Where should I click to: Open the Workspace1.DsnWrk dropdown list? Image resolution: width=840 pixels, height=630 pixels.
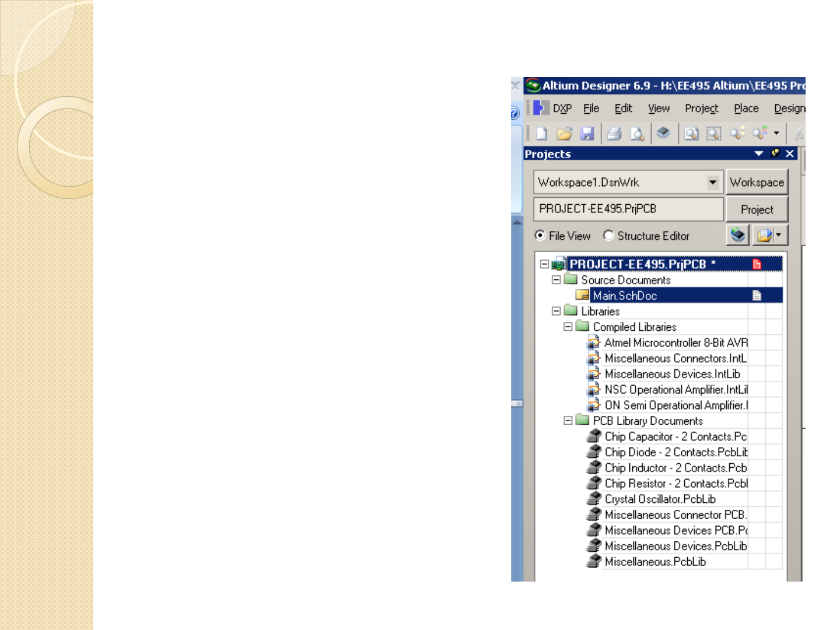(x=713, y=182)
